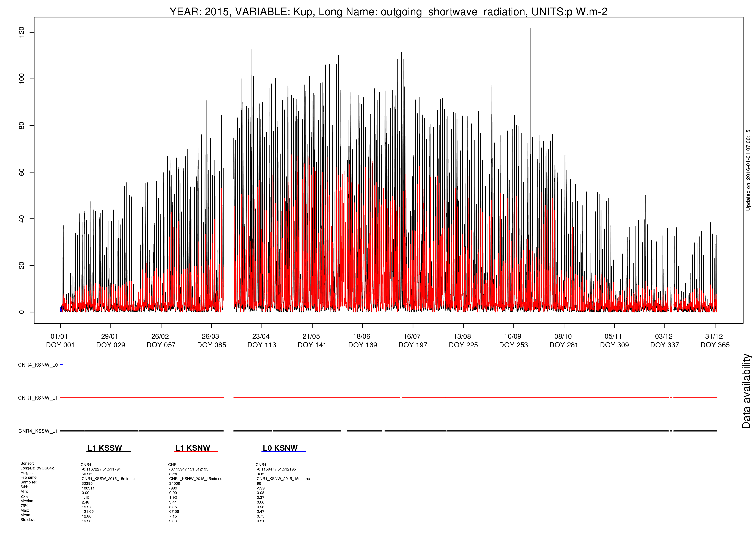Screen dimensions: 756x535
Task: Click the 'CNR1' sensor name
Action: point(173,465)
